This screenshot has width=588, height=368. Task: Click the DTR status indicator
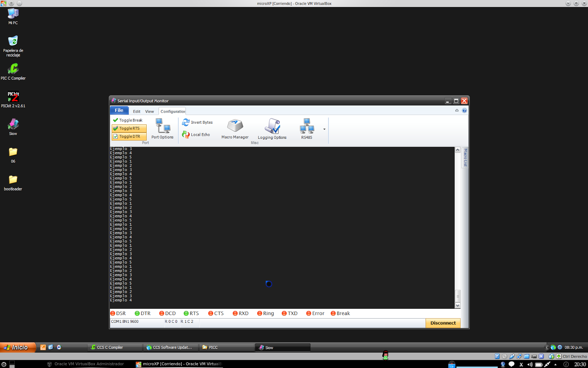143,314
